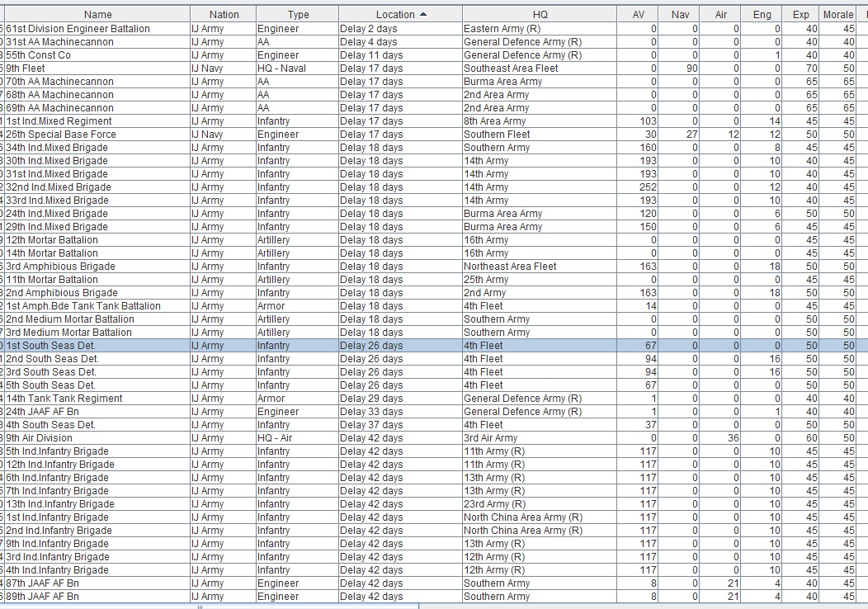Sort by AV column header
This screenshot has width=868, height=609.
click(638, 14)
